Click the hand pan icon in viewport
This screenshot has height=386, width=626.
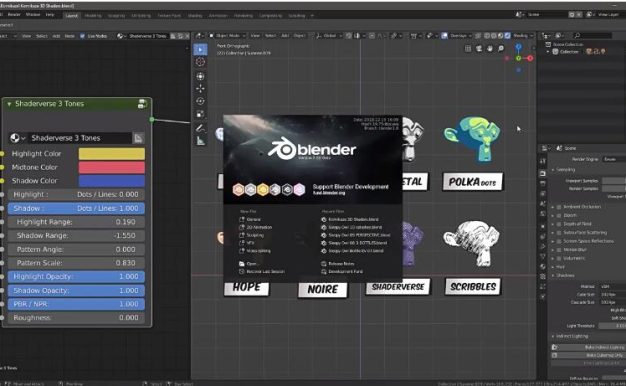[490, 49]
